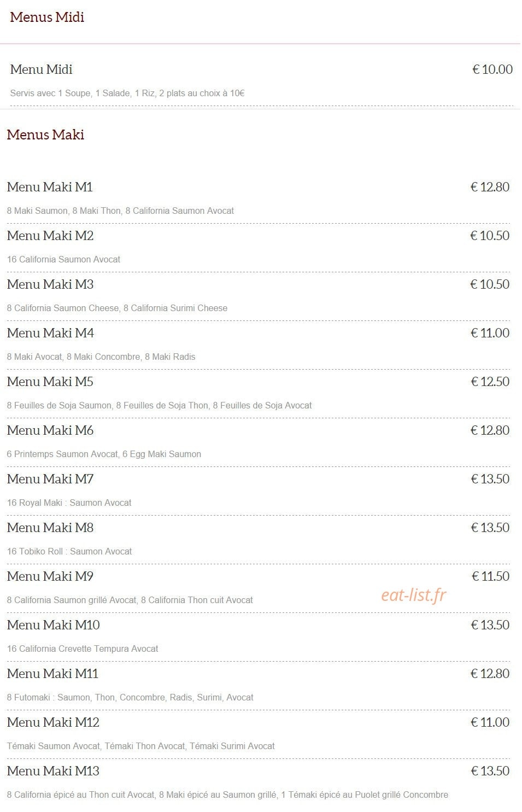This screenshot has width=522, height=812.
Task: Open the Menu Maki M1 entry
Action: 50,187
